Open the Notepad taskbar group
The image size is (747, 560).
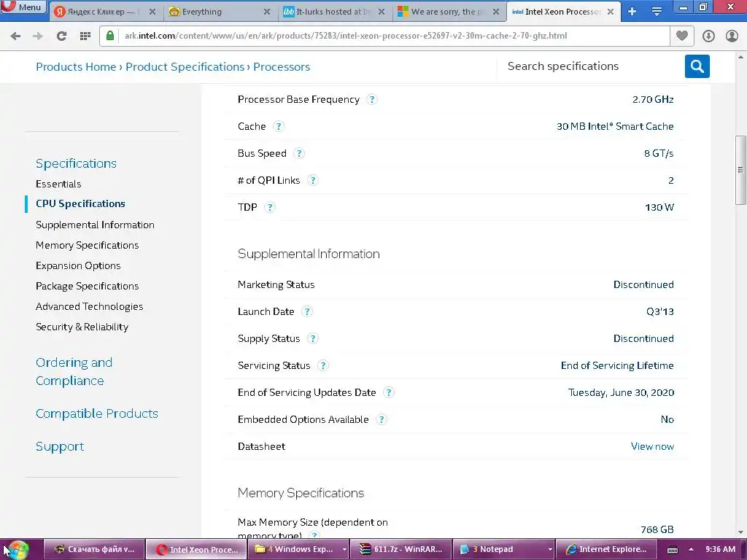tap(503, 549)
